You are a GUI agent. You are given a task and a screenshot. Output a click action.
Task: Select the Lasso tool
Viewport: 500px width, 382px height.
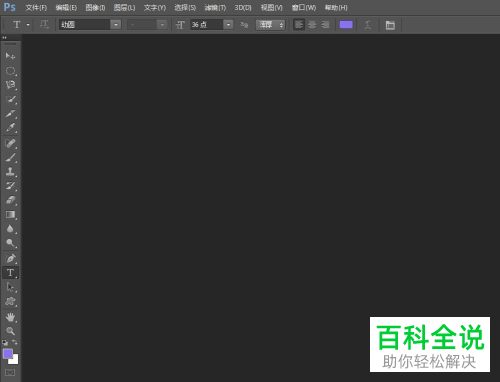(10, 85)
